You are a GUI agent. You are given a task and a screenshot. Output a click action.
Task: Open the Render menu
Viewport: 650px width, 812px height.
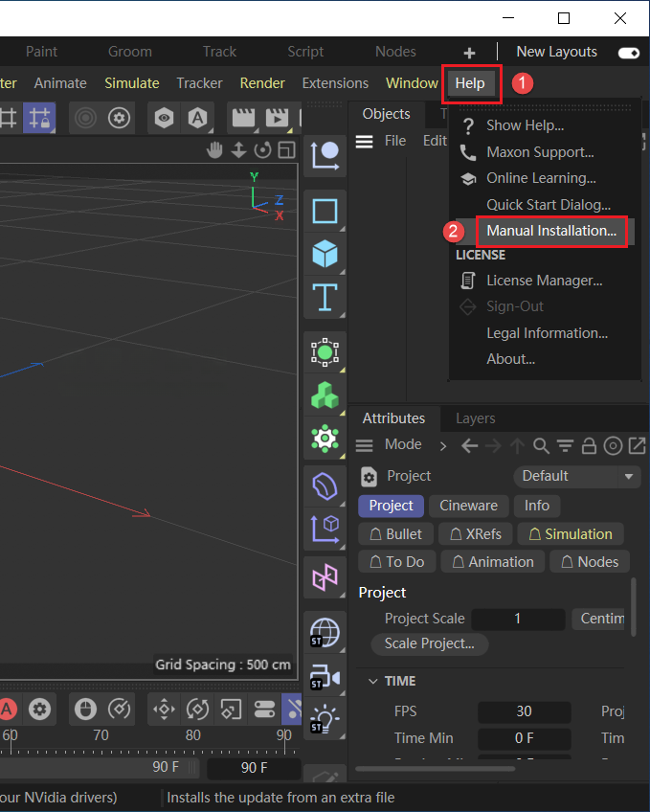[x=262, y=83]
